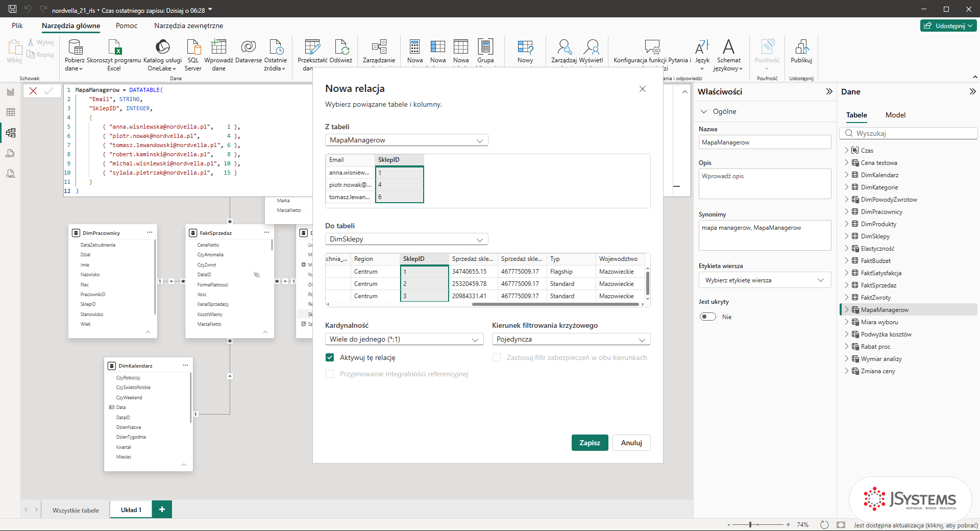
Task: Click Wprowadź dane table icon
Action: point(218,47)
